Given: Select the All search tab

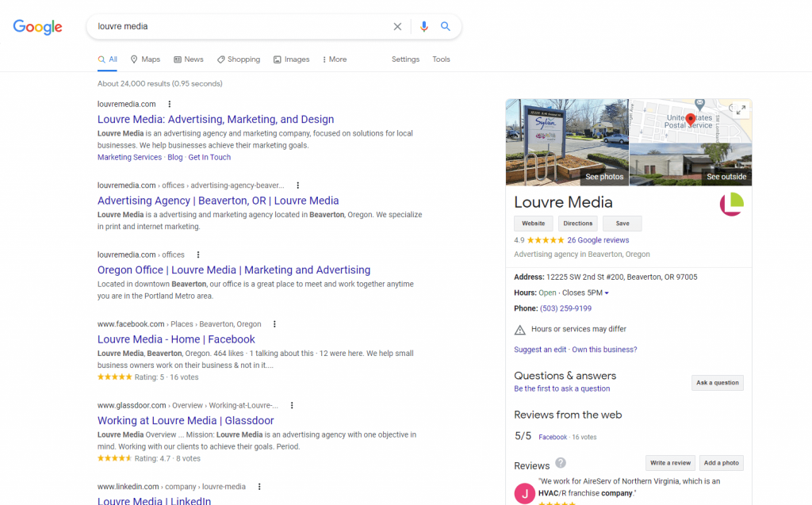Looking at the screenshot, I should (x=108, y=59).
